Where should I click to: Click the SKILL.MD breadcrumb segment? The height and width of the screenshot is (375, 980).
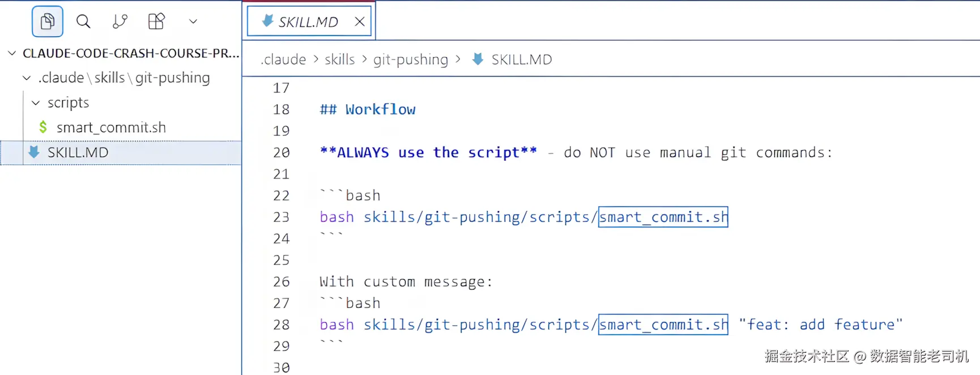click(522, 59)
